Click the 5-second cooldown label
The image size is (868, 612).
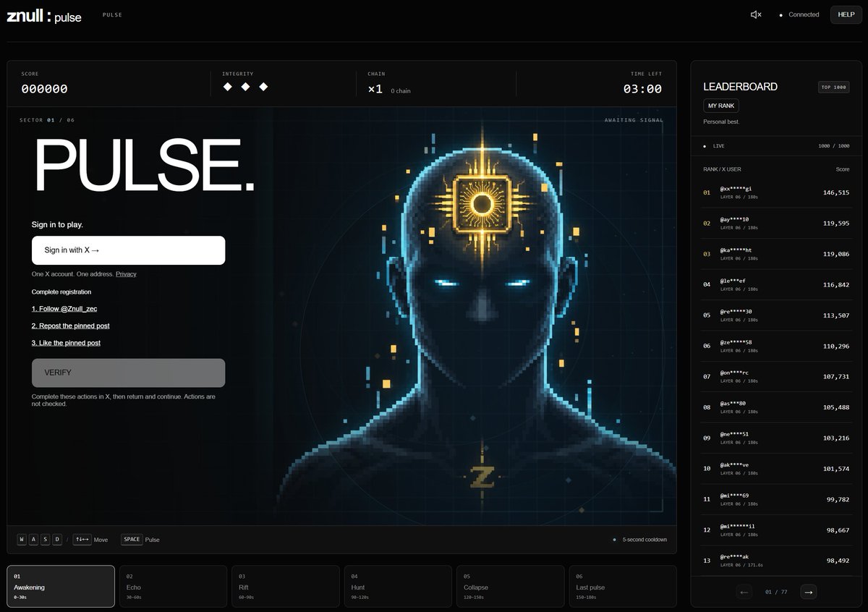coord(644,540)
